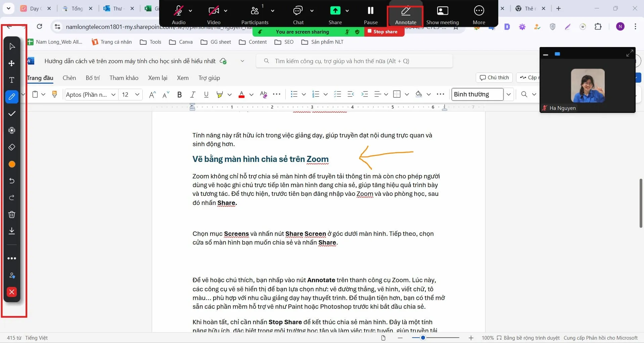Click 'Show meeting' in the Zoom toolbar
This screenshot has width=644, height=343.
click(x=443, y=13)
